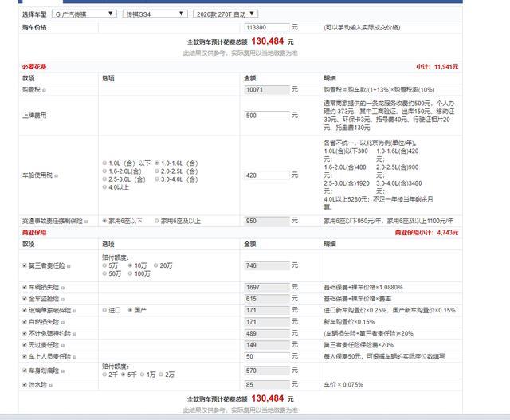510x420 pixels.
Task: Click the 购置税 amount field showing 10071
Action: tap(267, 89)
